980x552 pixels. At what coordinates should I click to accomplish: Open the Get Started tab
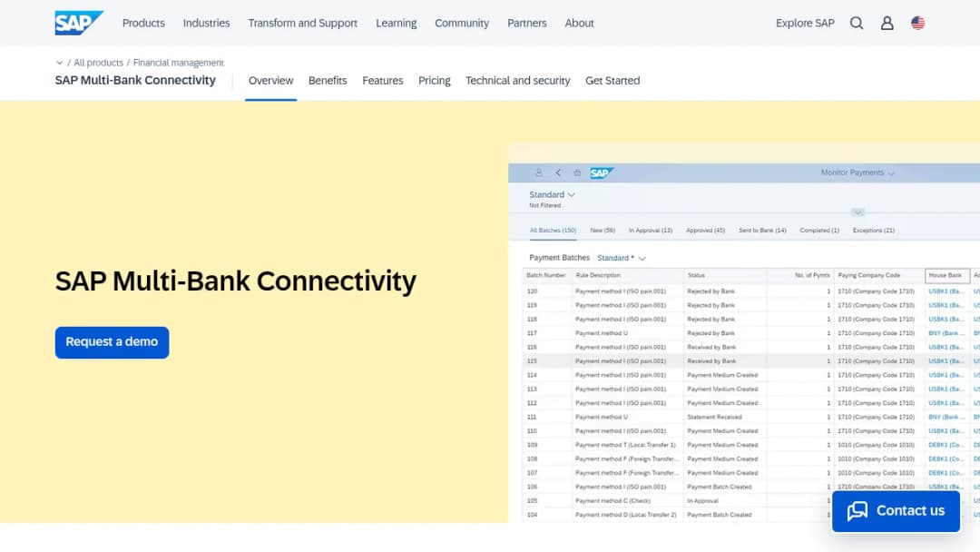pos(612,81)
